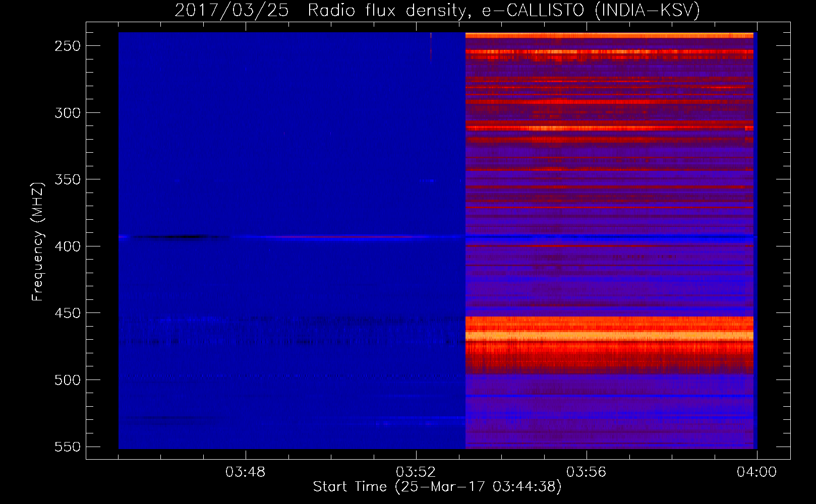Click the 'Frequency (MHZ)' axis label
The width and height of the screenshot is (816, 504).
(x=38, y=241)
